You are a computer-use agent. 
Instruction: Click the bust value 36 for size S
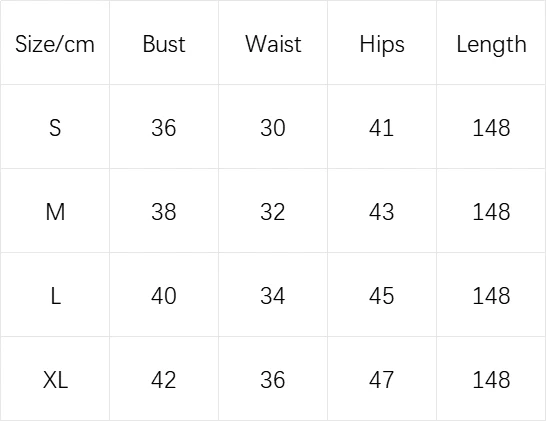[164, 128]
